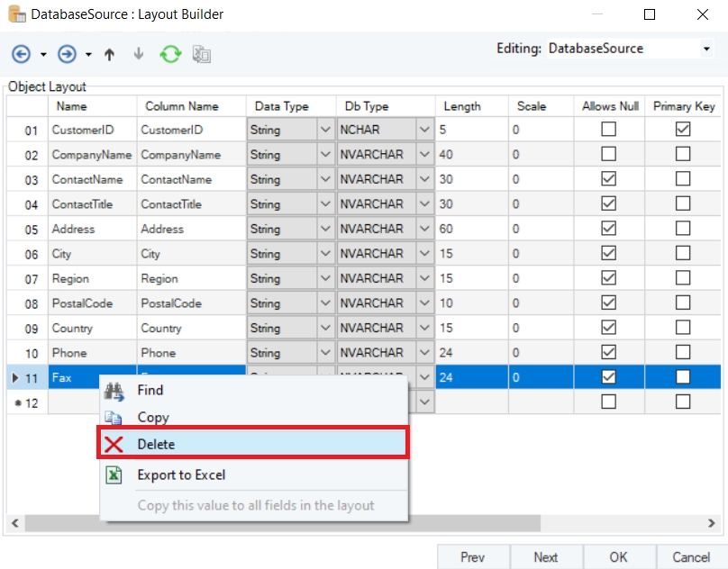Click the blue back navigation arrow
The image size is (728, 569).
[x=21, y=54]
